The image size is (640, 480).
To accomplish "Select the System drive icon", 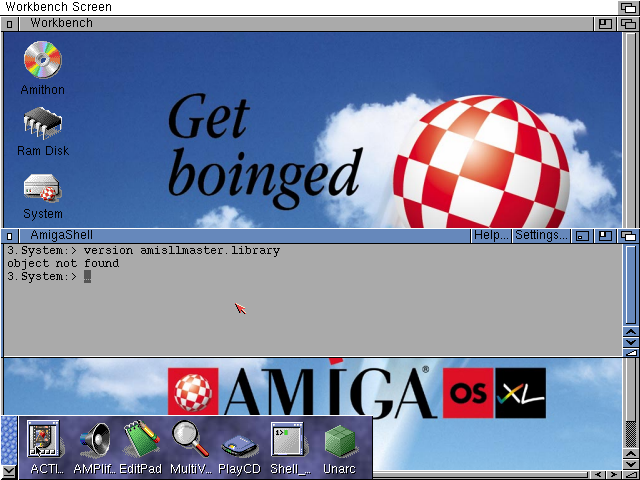I will [x=42, y=188].
